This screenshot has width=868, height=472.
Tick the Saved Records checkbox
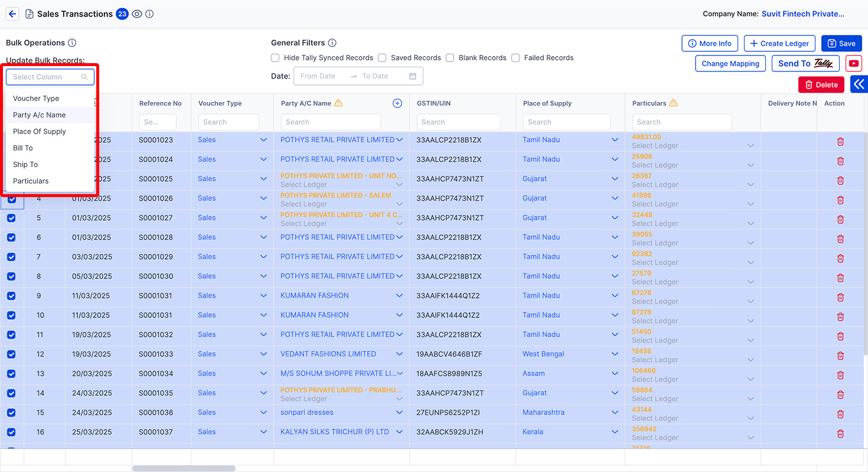click(382, 58)
